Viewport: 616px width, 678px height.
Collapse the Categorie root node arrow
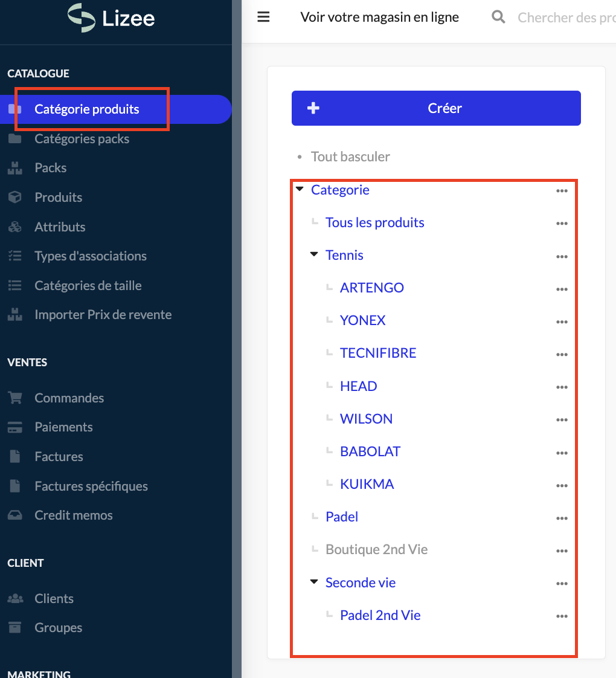pyautogui.click(x=300, y=189)
